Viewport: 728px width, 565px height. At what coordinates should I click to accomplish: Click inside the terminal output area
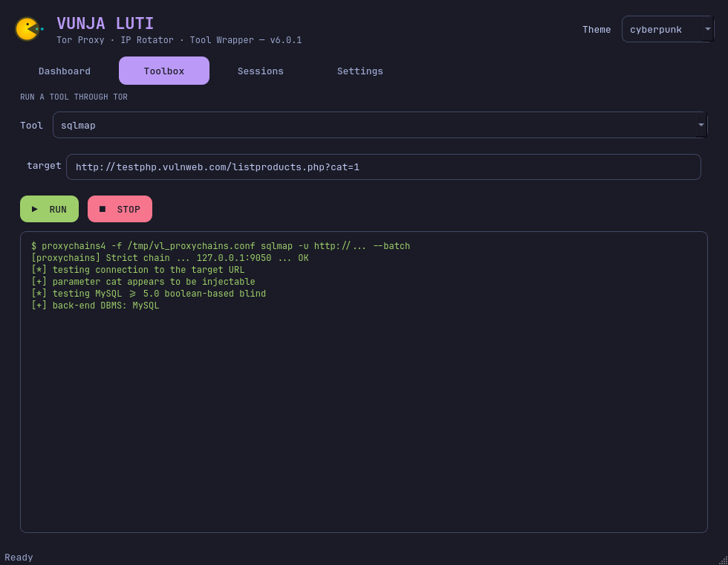(363, 382)
